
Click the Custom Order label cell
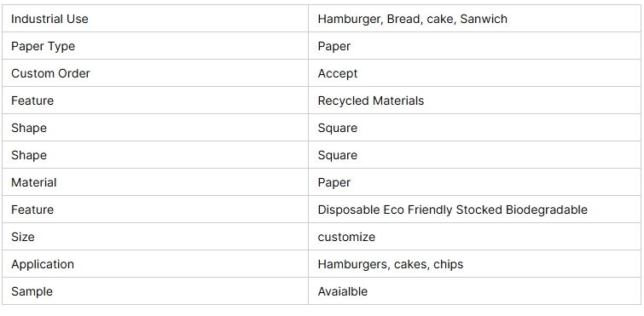[x=155, y=73]
